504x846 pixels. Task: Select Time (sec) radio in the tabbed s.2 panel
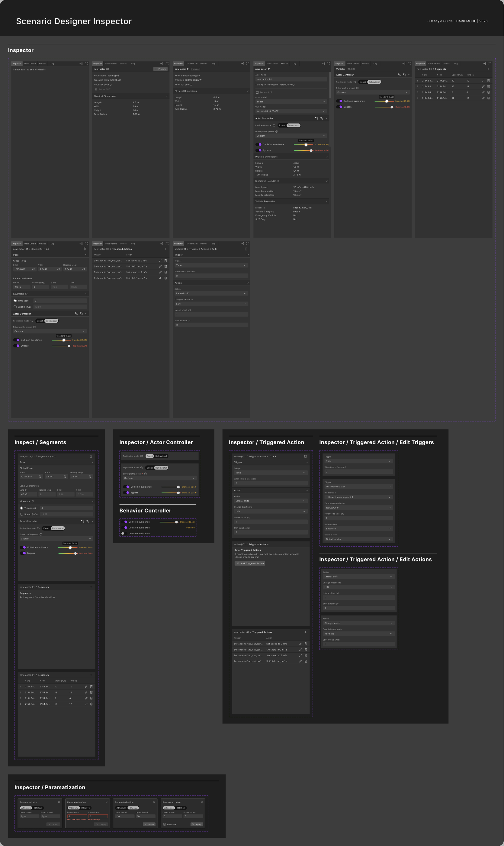(x=15, y=301)
